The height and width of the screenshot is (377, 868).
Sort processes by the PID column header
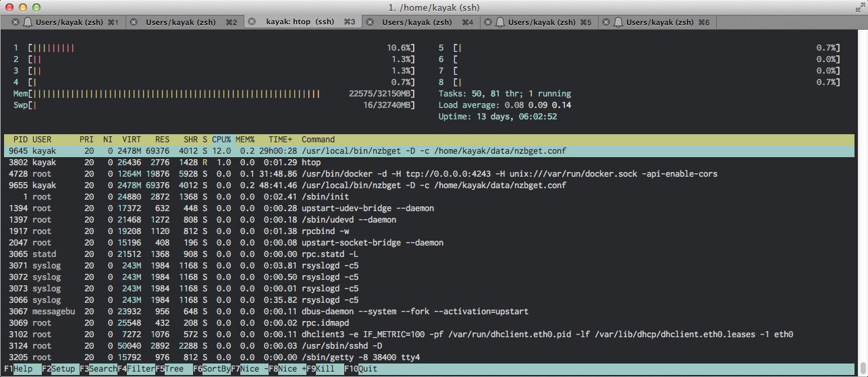click(x=21, y=140)
